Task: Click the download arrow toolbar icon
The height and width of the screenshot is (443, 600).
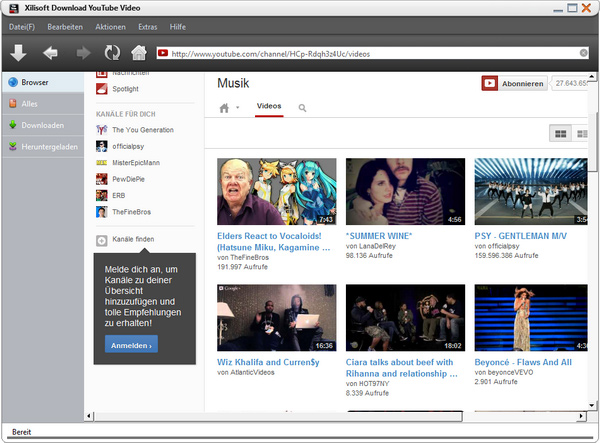Action: coord(18,53)
